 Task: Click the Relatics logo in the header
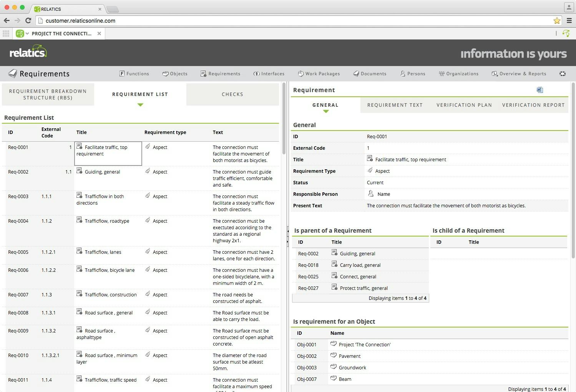pos(28,52)
